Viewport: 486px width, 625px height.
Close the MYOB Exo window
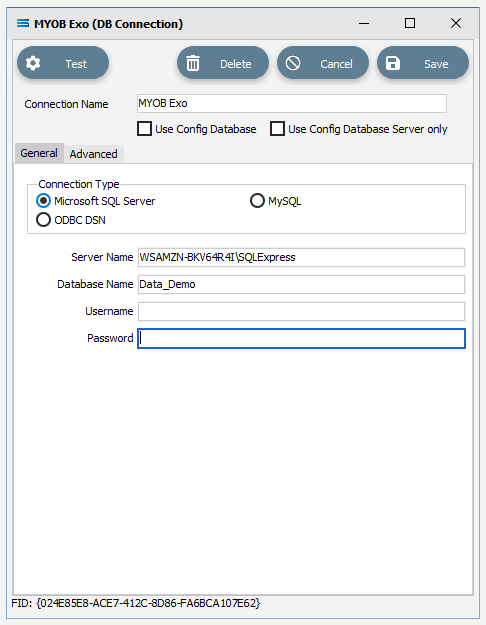456,23
